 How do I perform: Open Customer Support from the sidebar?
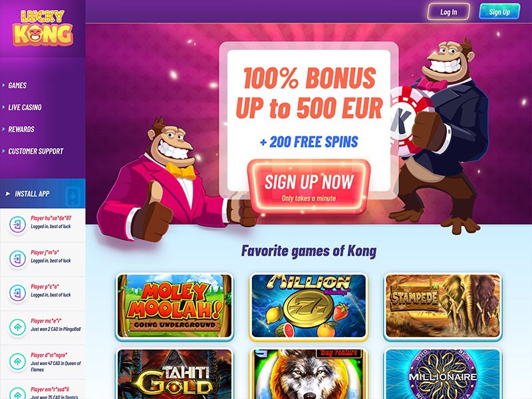click(x=36, y=152)
